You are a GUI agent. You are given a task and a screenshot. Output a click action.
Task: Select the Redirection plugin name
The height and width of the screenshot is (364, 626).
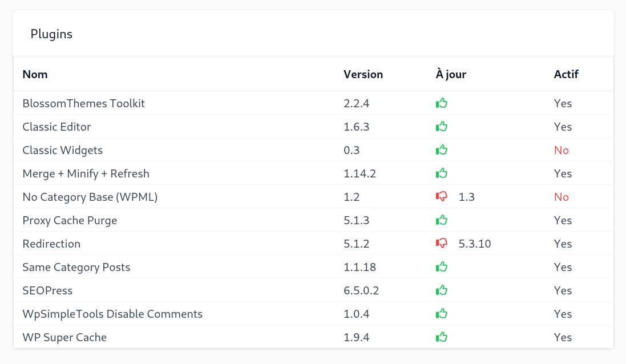(51, 244)
